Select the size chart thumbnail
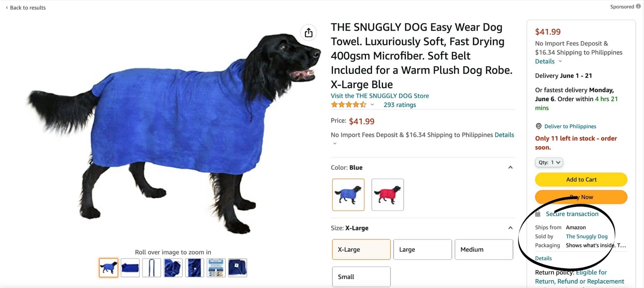 tap(216, 268)
